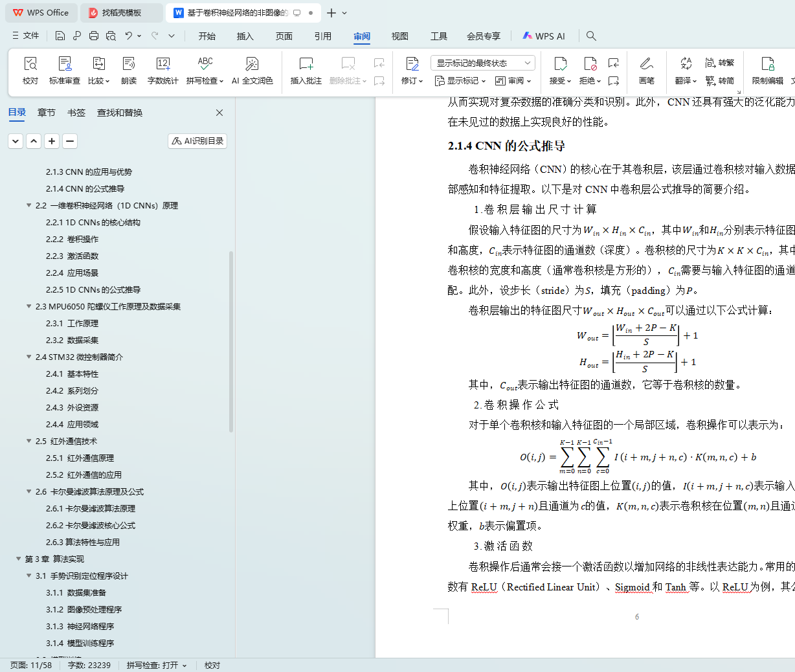Open the 书签 panel tab
Image resolution: width=795 pixels, height=672 pixels.
76,113
